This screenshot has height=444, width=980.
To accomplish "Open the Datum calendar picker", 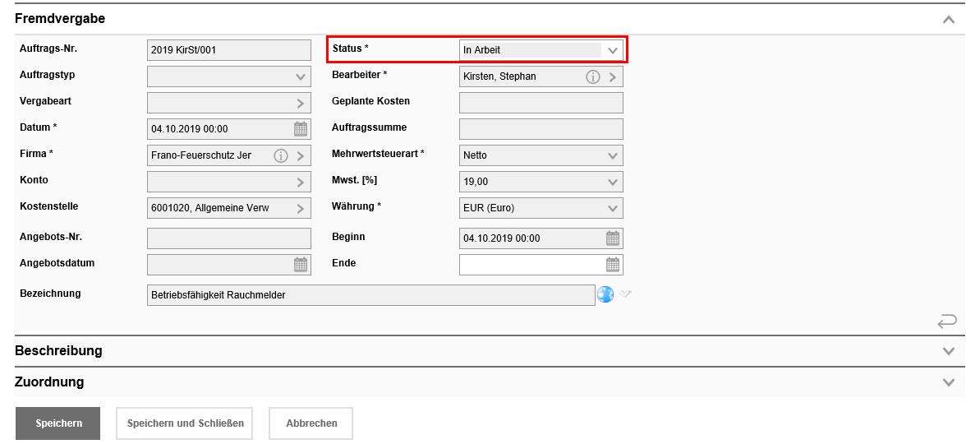I will (301, 129).
